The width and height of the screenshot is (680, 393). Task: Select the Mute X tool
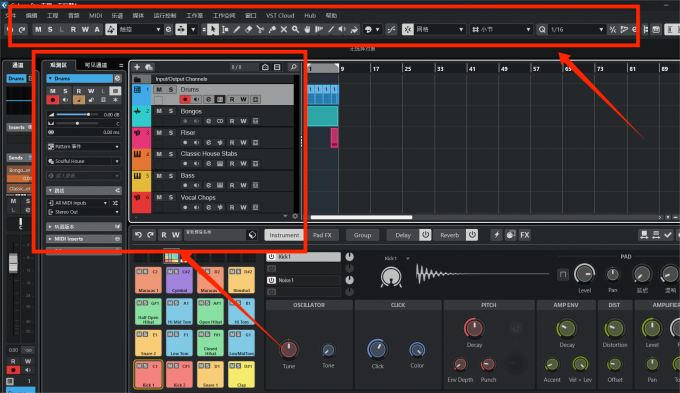(x=284, y=29)
